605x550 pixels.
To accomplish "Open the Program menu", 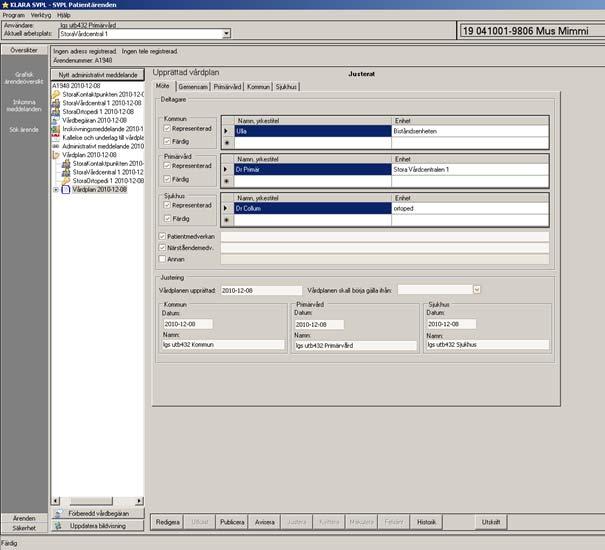I will 14,15.
